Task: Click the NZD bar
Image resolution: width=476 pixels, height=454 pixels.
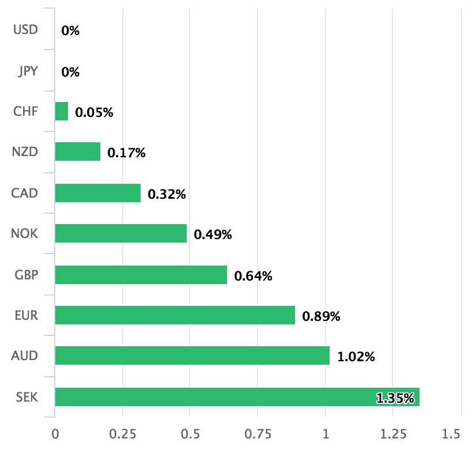Action: pos(78,152)
